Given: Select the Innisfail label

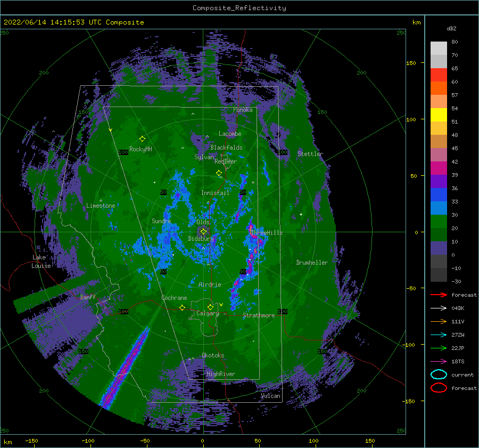Looking at the screenshot, I should point(215,193).
